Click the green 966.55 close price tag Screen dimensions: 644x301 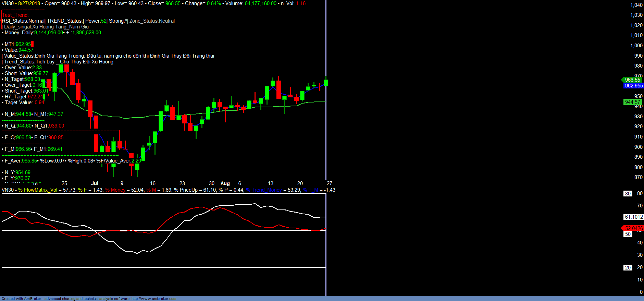pyautogui.click(x=632, y=80)
